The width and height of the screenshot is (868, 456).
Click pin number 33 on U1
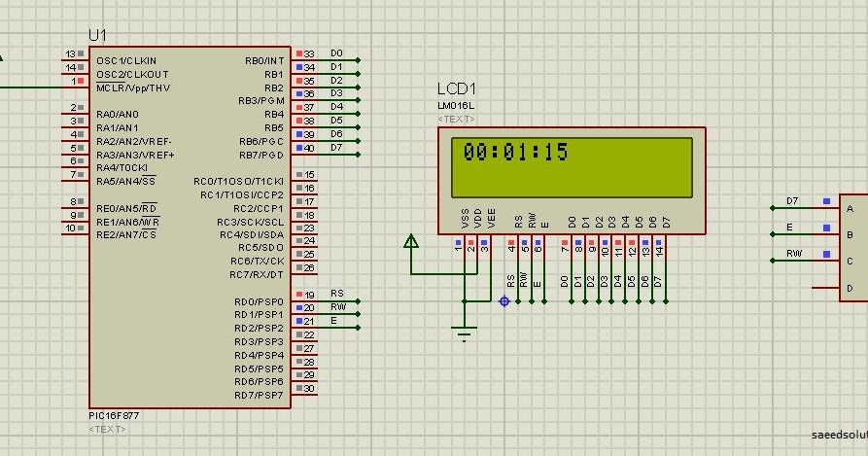309,53
